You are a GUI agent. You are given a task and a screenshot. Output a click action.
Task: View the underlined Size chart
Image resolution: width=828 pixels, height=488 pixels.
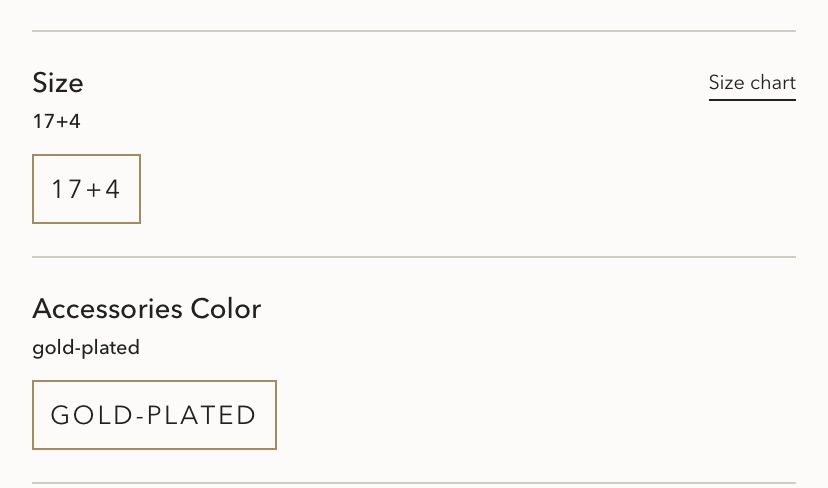[752, 83]
